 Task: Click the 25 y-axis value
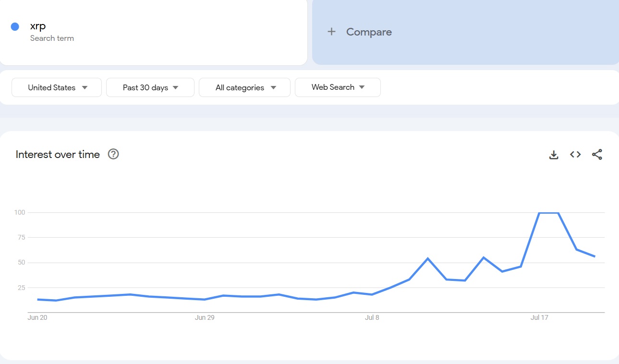[x=22, y=288]
